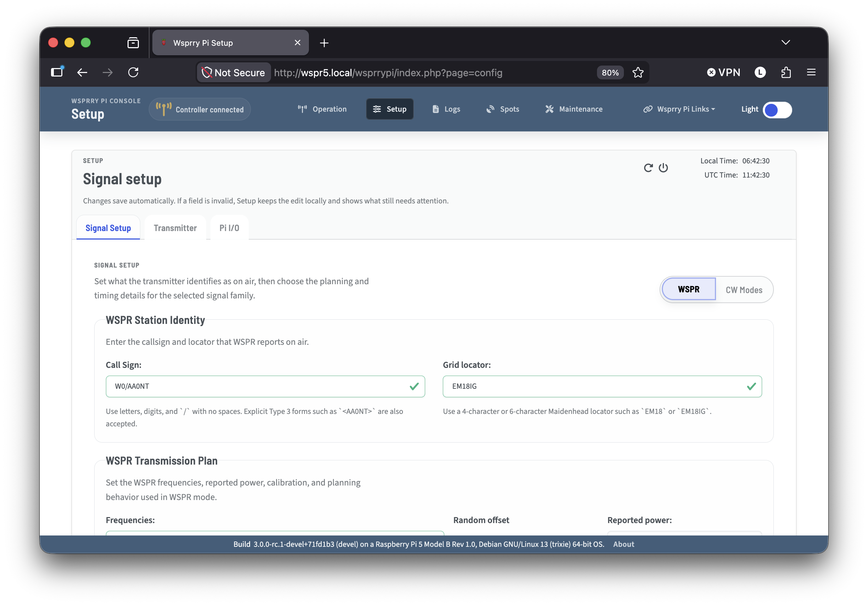Image resolution: width=868 pixels, height=606 pixels.
Task: Click the browser forward arrow
Action: click(108, 72)
